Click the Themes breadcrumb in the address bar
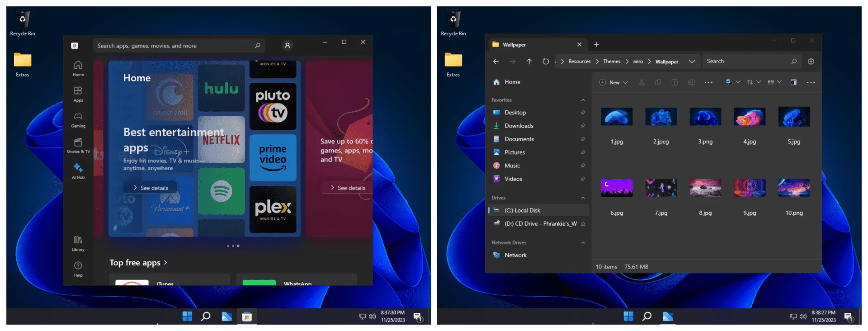Screen dimensions: 868x331 point(612,61)
